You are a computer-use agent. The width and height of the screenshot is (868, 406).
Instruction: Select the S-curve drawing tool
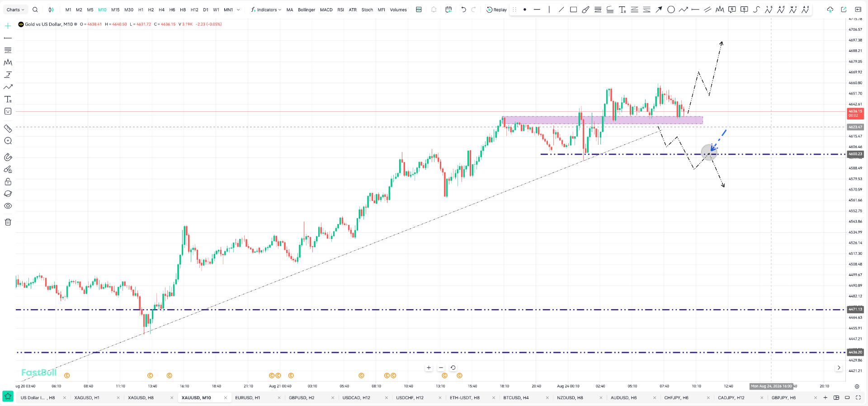click(756, 10)
